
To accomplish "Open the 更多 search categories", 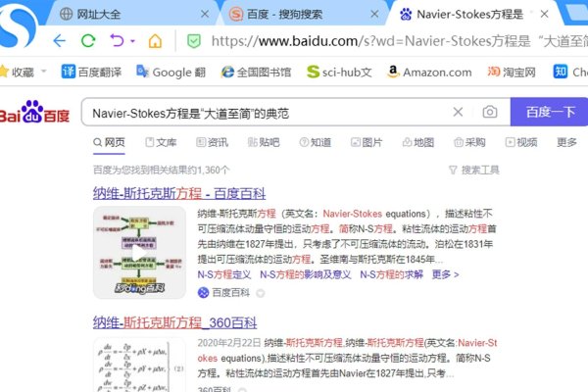I will tap(566, 142).
